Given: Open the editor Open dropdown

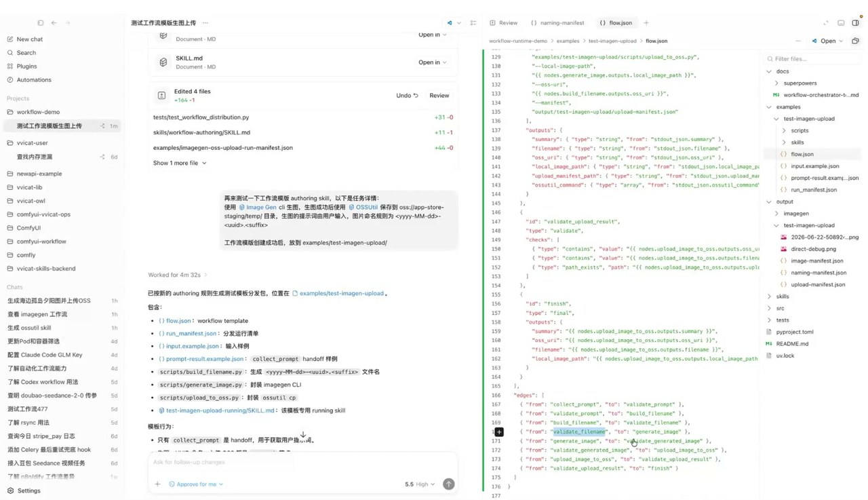Looking at the screenshot, I should 827,41.
